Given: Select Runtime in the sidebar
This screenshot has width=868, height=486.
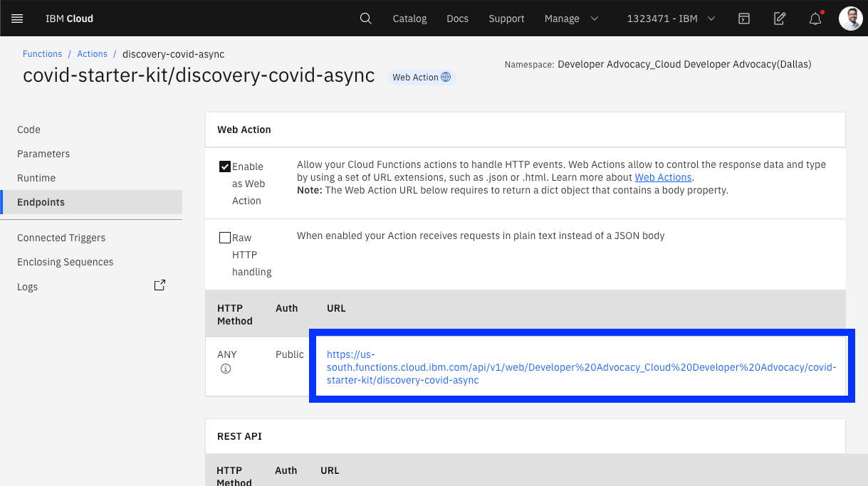Looking at the screenshot, I should [x=91, y=178].
